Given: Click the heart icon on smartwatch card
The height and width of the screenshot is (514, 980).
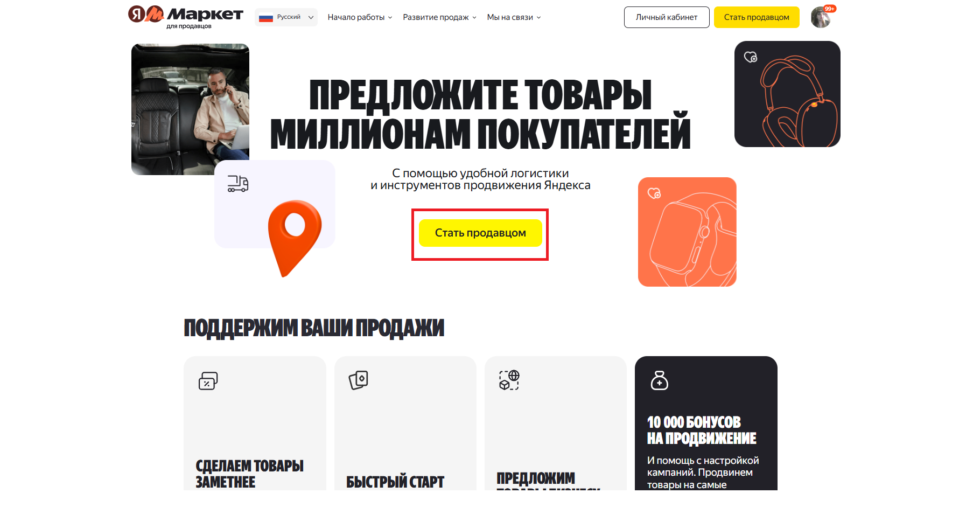Looking at the screenshot, I should point(654,193).
